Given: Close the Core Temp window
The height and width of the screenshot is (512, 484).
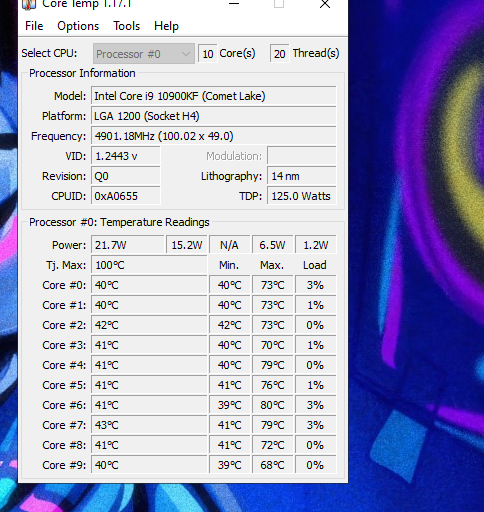Looking at the screenshot, I should [x=325, y=4].
